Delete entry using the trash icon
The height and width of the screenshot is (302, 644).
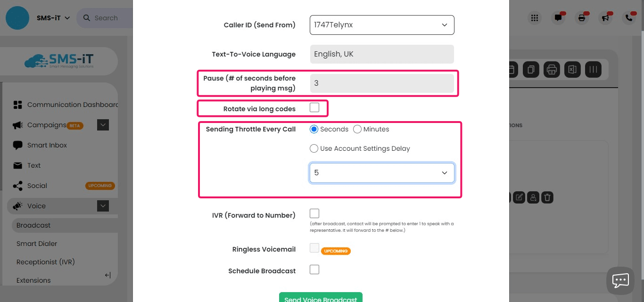click(547, 197)
